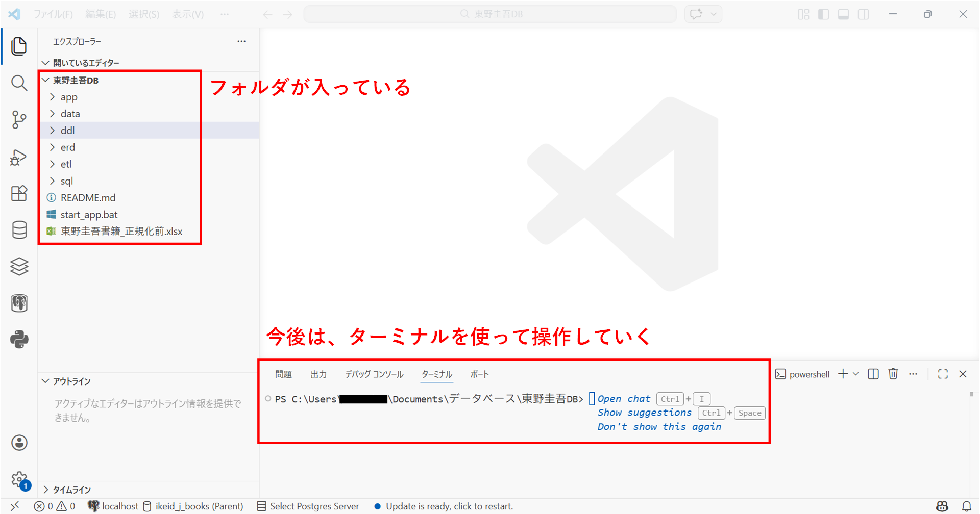
Task: Open the Source Control view icon
Action: tap(19, 120)
